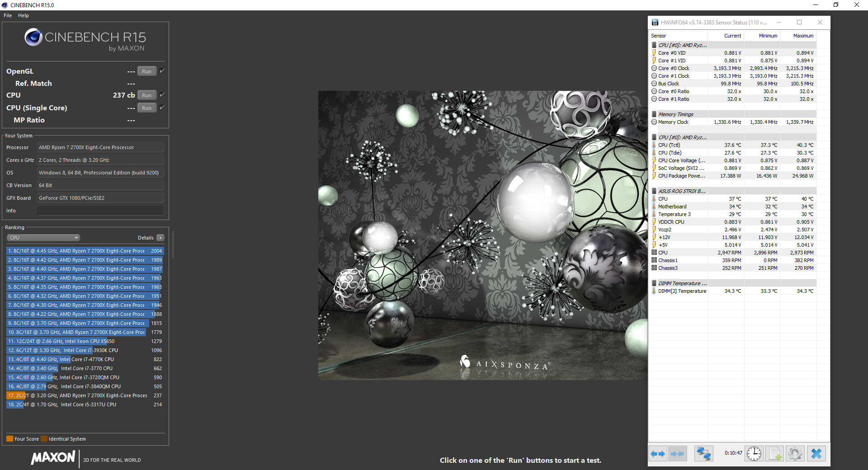Select the Chassis3 fan row
868x470 pixels.
click(x=733, y=268)
